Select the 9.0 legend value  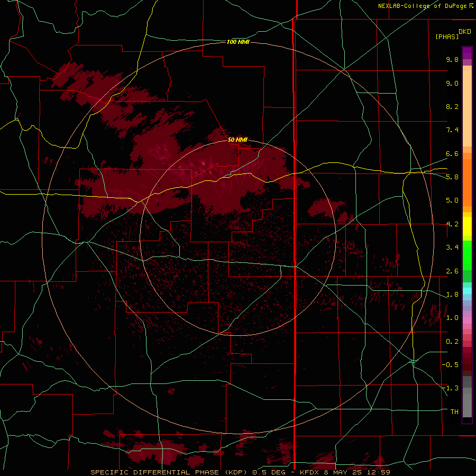pos(452,83)
